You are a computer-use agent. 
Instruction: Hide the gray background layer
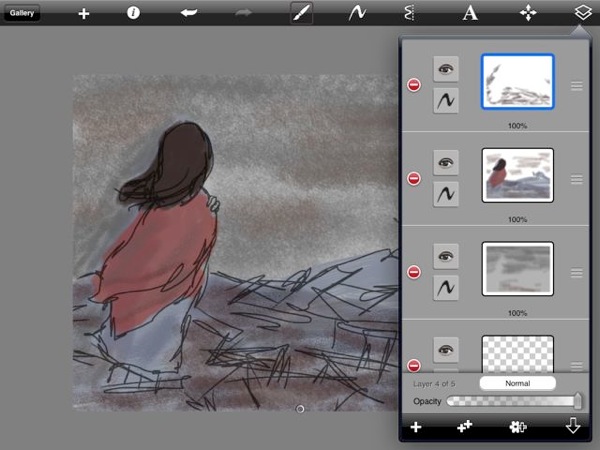click(x=446, y=255)
